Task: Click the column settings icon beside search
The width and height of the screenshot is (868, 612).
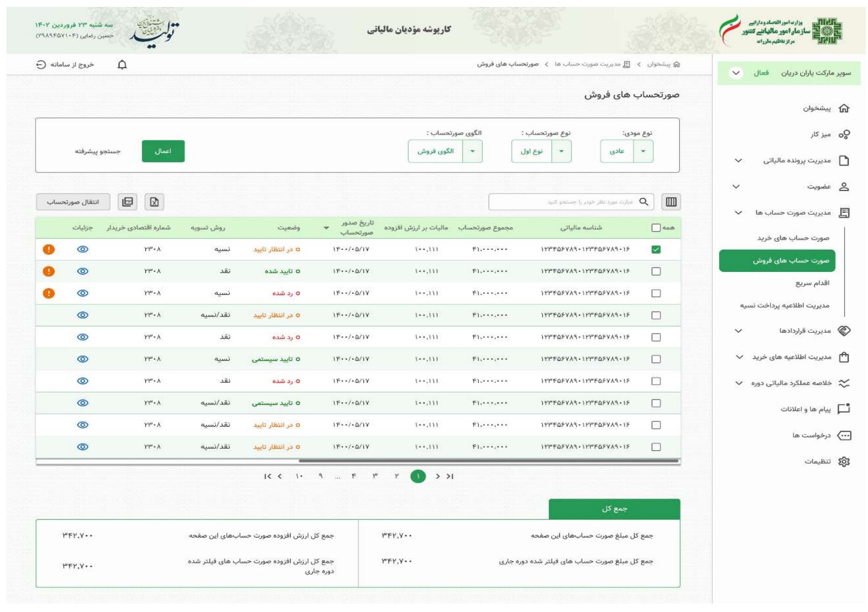Action: pyautogui.click(x=671, y=202)
